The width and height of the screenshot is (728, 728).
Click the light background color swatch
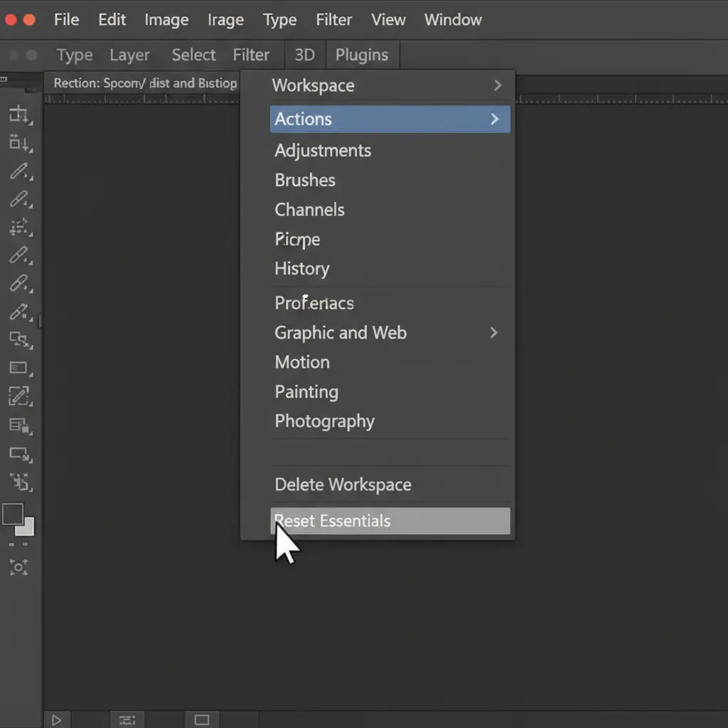pos(26,528)
